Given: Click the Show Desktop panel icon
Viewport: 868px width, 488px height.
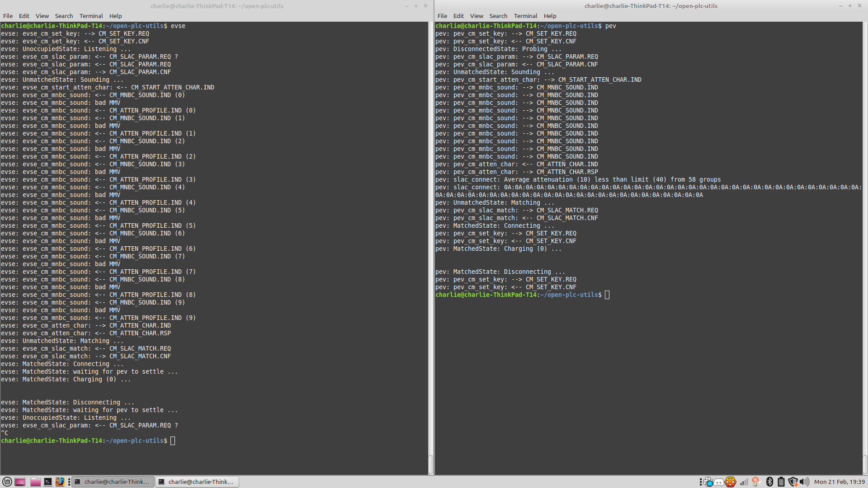Looking at the screenshot, I should (20, 482).
